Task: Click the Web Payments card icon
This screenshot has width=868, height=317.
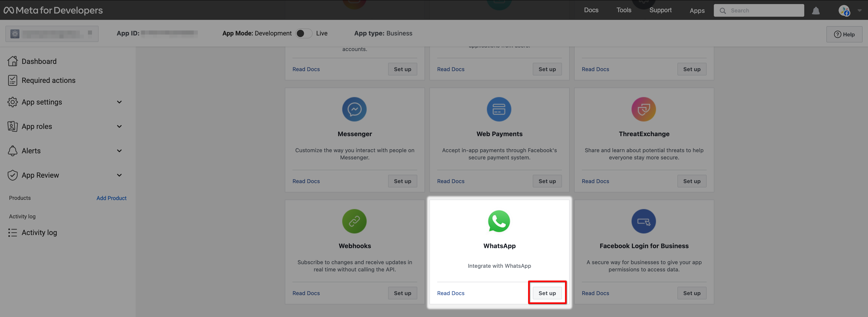Action: click(x=499, y=109)
